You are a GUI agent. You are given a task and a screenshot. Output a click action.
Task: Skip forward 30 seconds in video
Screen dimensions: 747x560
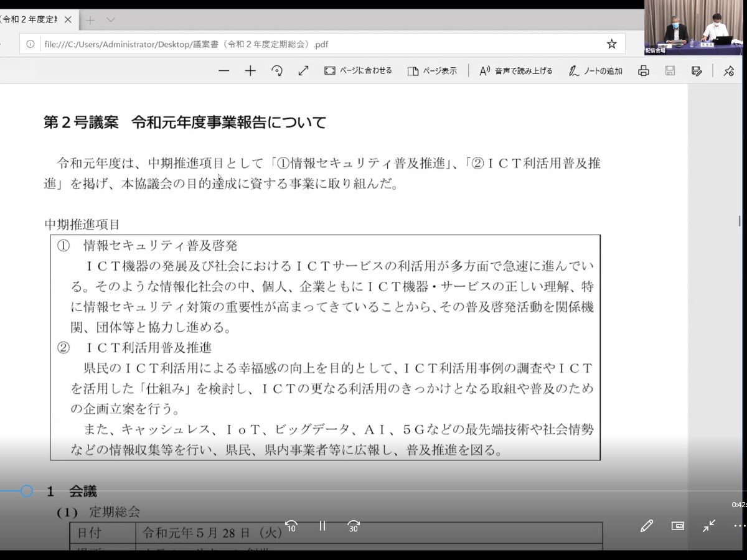click(354, 526)
